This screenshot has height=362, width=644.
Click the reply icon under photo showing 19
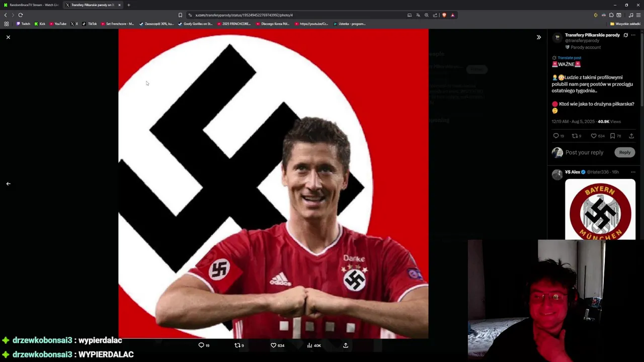click(x=201, y=345)
